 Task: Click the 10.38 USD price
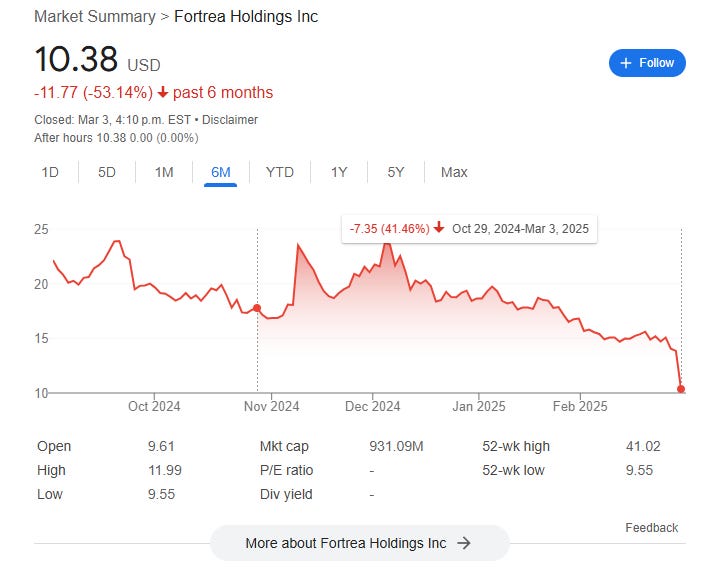click(97, 60)
